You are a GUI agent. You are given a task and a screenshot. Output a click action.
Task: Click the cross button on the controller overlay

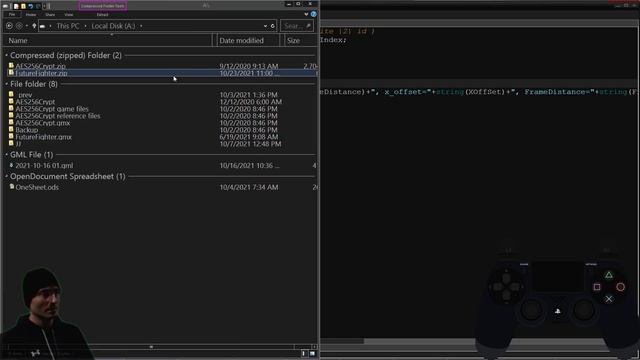tap(609, 299)
